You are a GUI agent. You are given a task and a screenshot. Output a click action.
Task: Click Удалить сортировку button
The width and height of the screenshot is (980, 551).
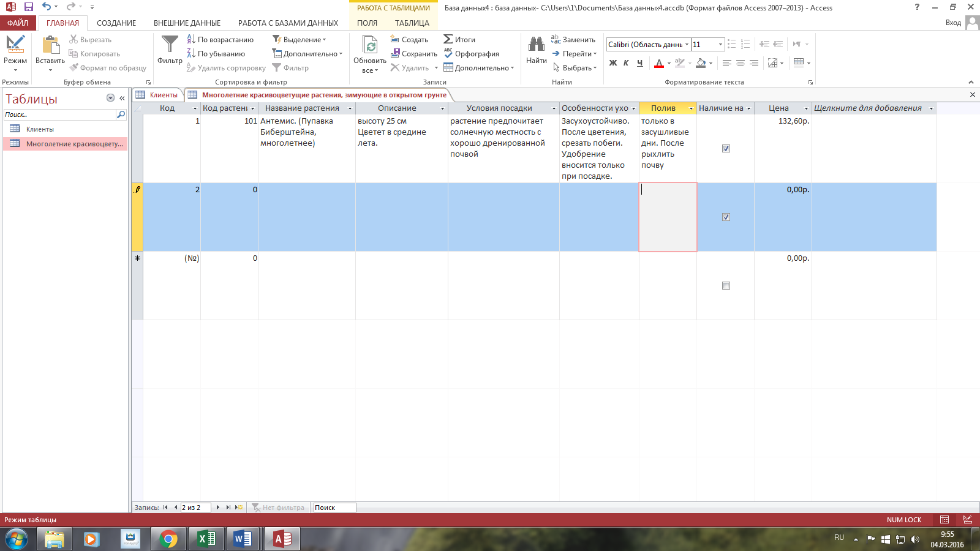(226, 68)
